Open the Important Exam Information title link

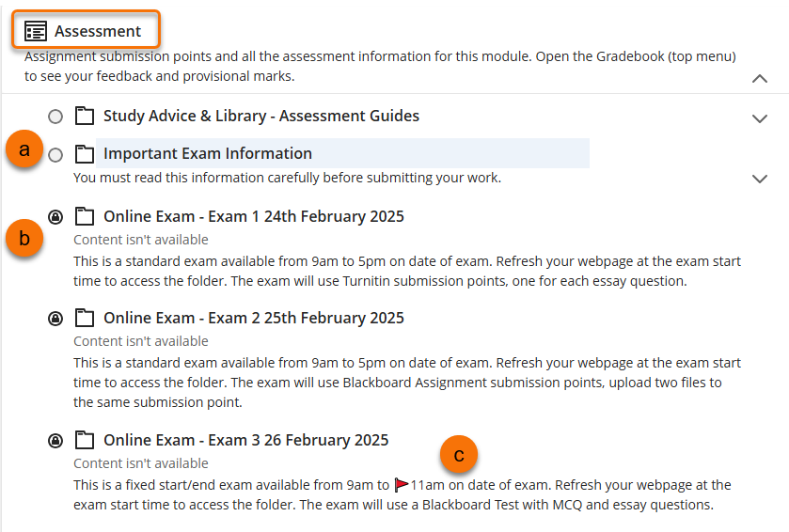point(208,154)
